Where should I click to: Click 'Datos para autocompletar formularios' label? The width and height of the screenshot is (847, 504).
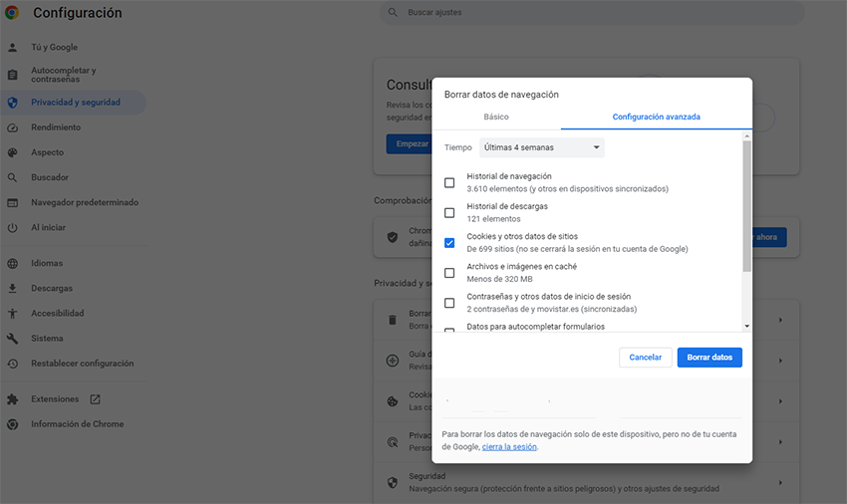pos(536,327)
